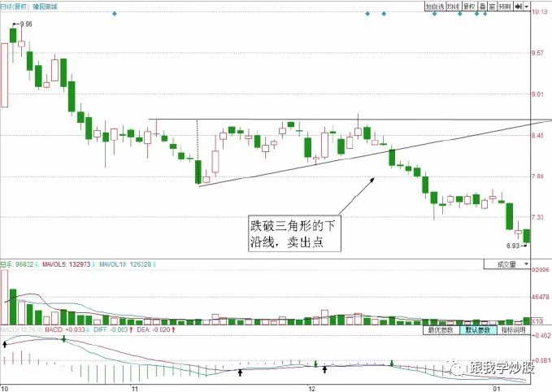Click the diamond info marker nearest the 9.96 label
The image size is (552, 392).
pyautogui.click(x=114, y=14)
